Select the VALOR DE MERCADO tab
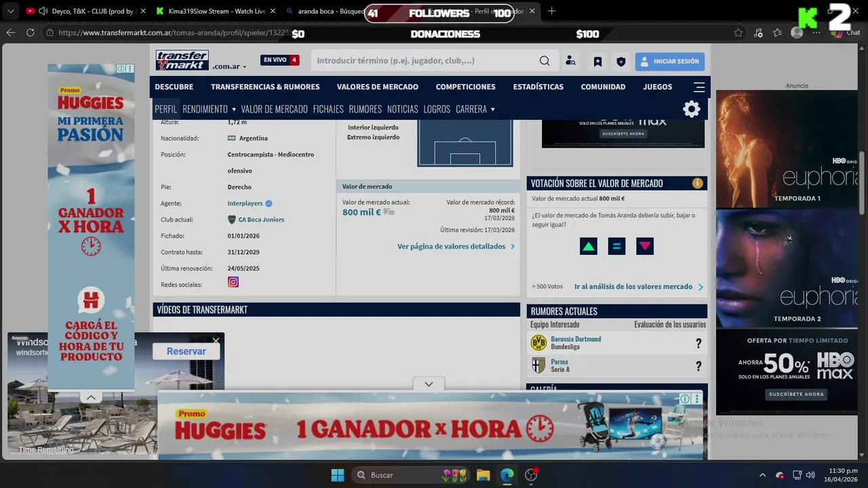The width and height of the screenshot is (868, 488). 274,109
